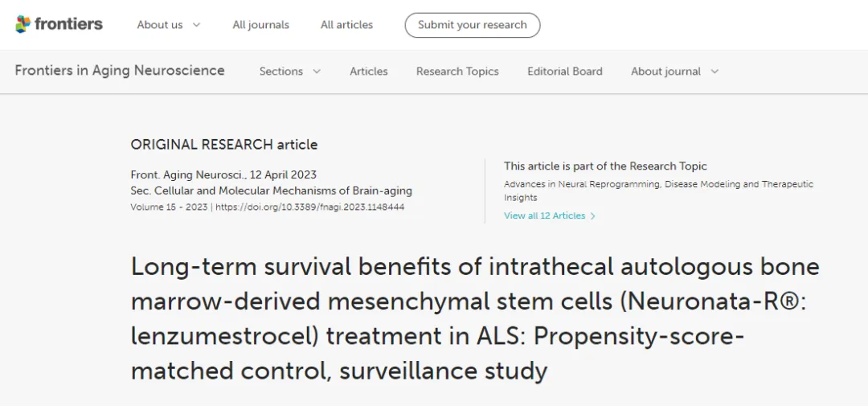Click the arrow beside View all 12 Articles
Viewport: 868px width, 406px height.
[593, 216]
